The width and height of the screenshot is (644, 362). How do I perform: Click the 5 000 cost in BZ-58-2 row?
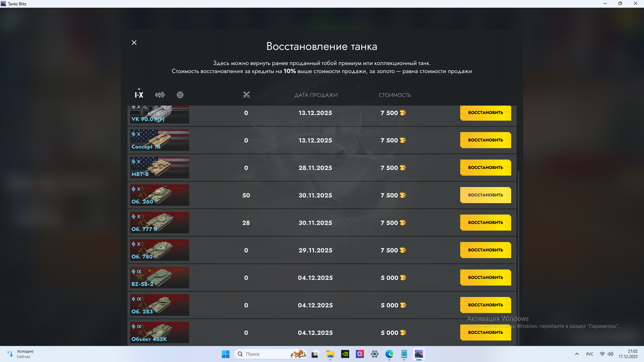(389, 278)
